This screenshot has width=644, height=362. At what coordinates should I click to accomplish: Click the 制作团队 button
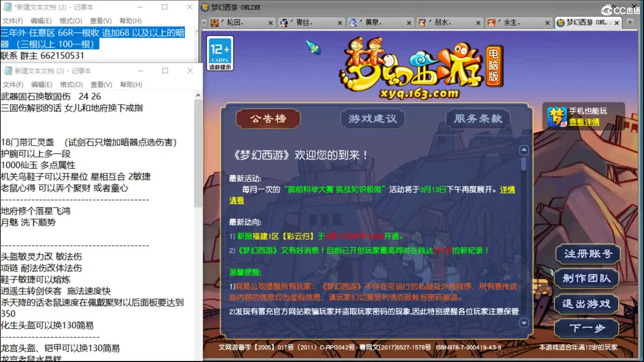point(588,278)
